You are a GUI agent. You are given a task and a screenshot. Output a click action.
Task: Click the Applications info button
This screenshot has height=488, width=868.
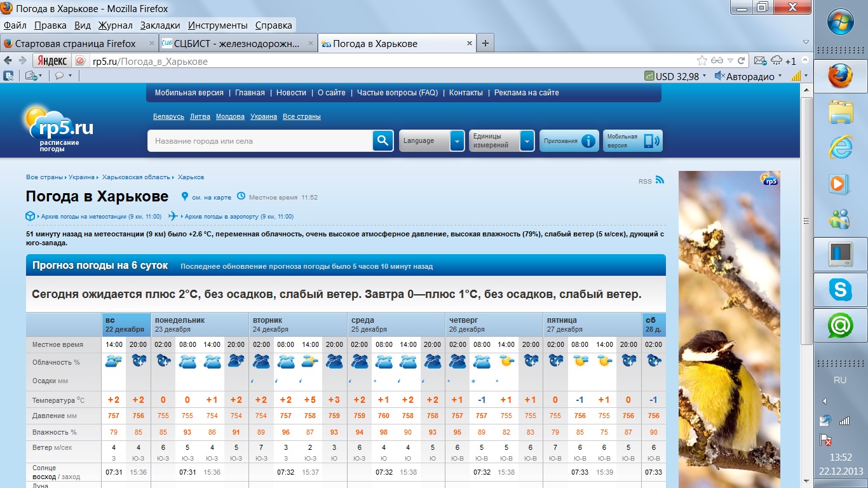[x=569, y=140]
